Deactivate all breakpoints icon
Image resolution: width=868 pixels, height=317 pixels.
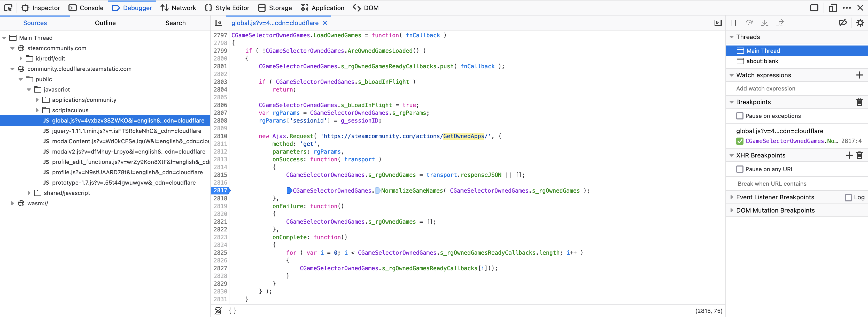[x=843, y=23]
